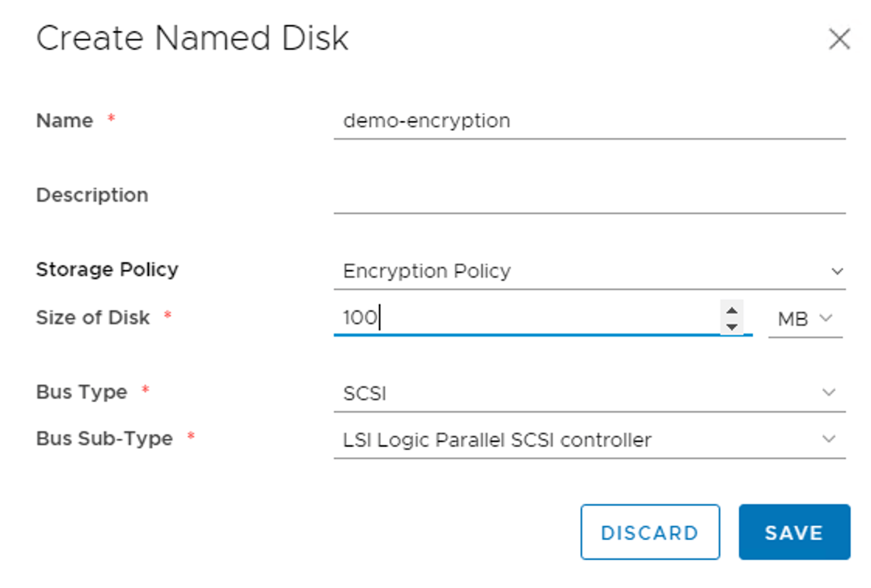Click the Create Named Disk dialog title
This screenshot has height=588, width=871.
[193, 39]
